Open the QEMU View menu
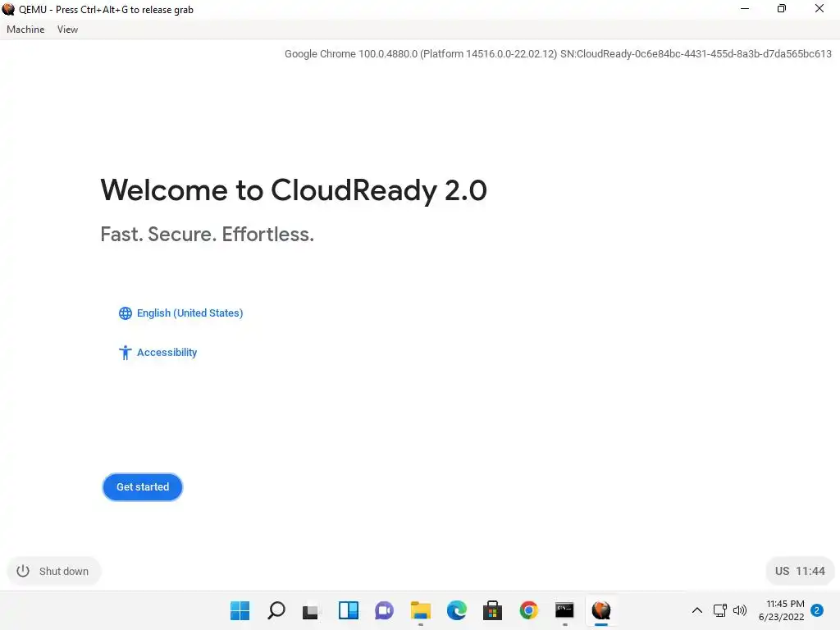Viewport: 840px width, 630px height. [67, 30]
